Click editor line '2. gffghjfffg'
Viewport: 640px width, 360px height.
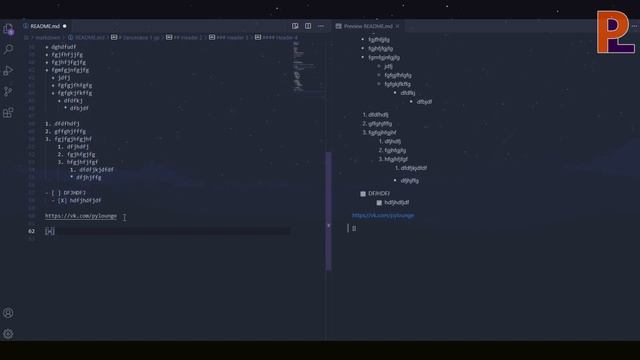coord(66,131)
